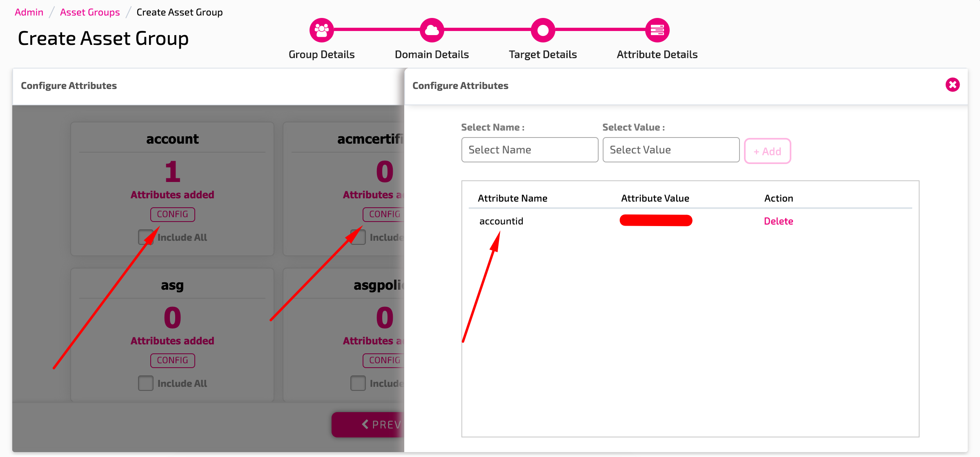Click CONFIG on the account card
Screen dimensions: 980x457
(172, 214)
